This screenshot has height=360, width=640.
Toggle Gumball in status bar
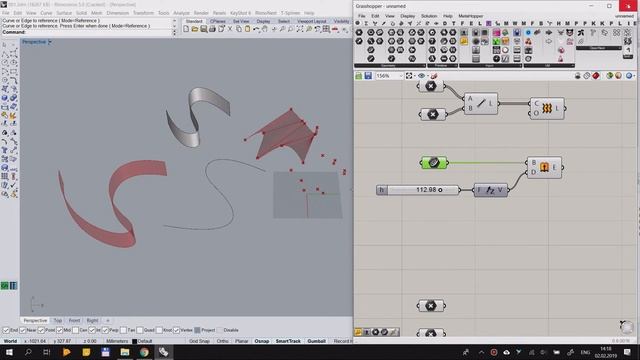click(x=316, y=341)
